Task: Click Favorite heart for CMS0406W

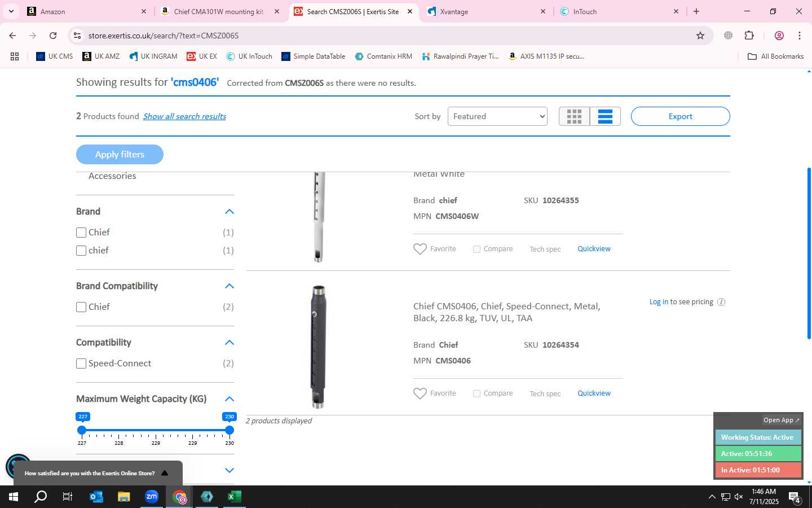Action: click(420, 249)
